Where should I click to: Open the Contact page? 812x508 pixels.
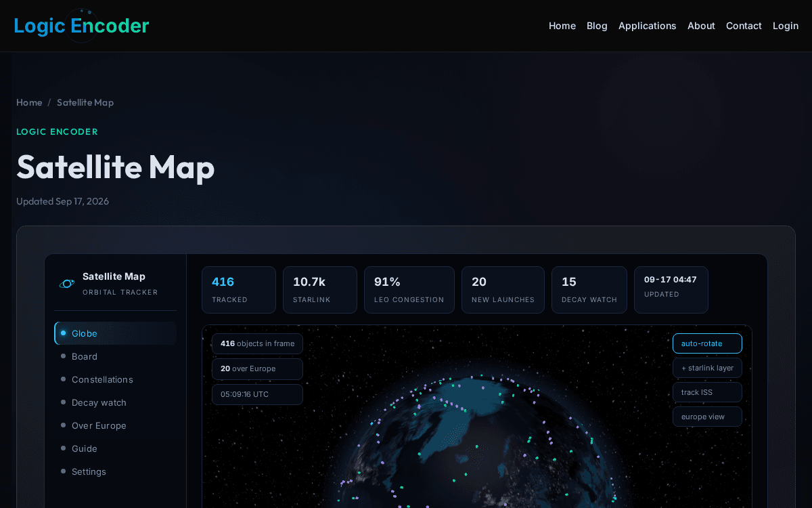point(744,26)
